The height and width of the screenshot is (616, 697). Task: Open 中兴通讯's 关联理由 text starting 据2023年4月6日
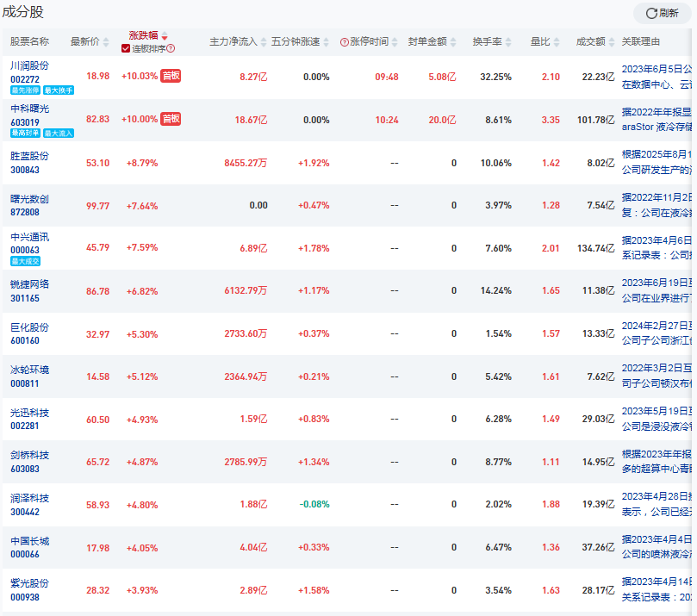pyautogui.click(x=657, y=247)
